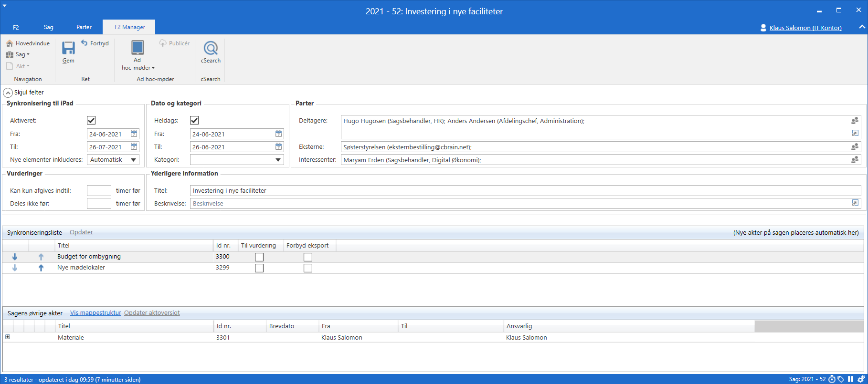Screen dimensions: 868x384
Task: Open calendar for Dato og kategori Fra
Action: pyautogui.click(x=278, y=134)
